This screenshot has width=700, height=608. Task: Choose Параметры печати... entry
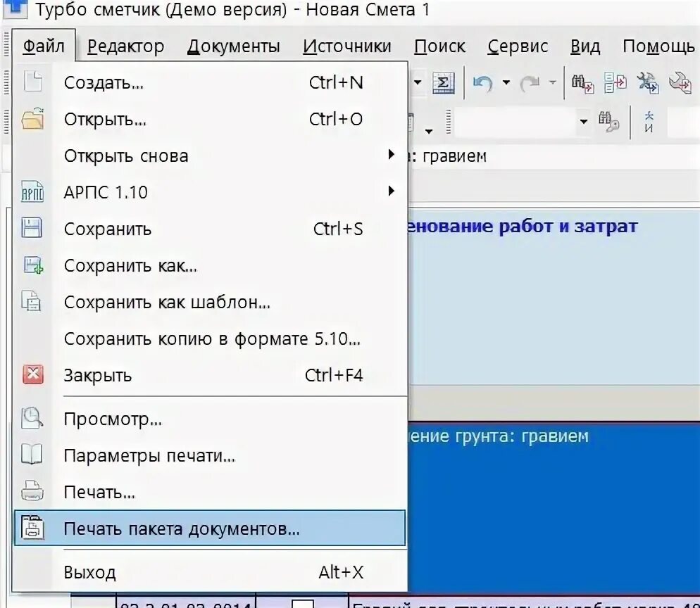(210, 455)
